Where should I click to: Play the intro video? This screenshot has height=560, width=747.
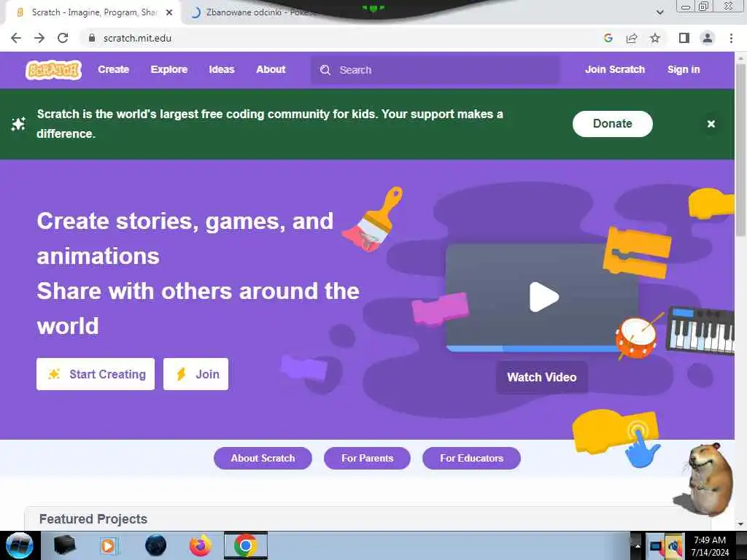(543, 297)
